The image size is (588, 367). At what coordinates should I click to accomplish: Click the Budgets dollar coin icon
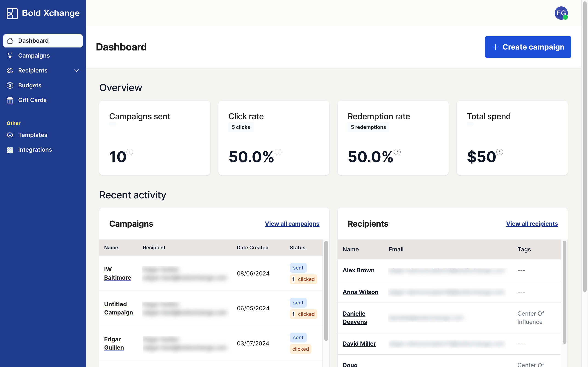(x=10, y=85)
